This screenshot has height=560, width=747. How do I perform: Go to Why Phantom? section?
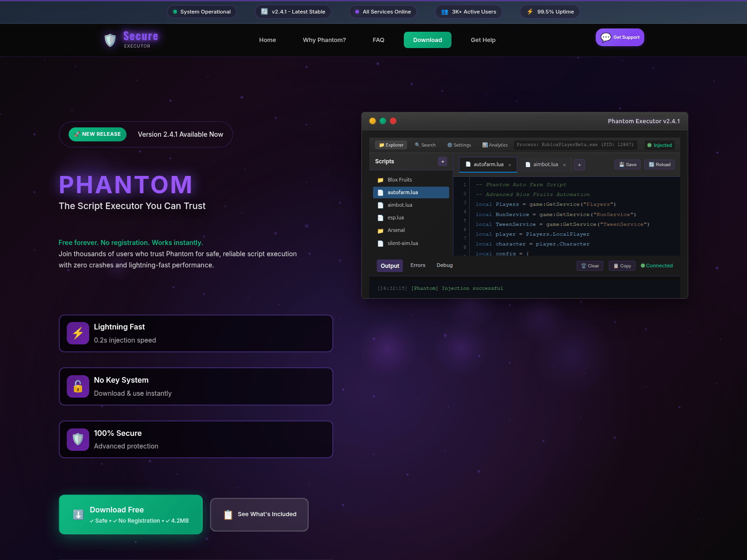click(324, 40)
